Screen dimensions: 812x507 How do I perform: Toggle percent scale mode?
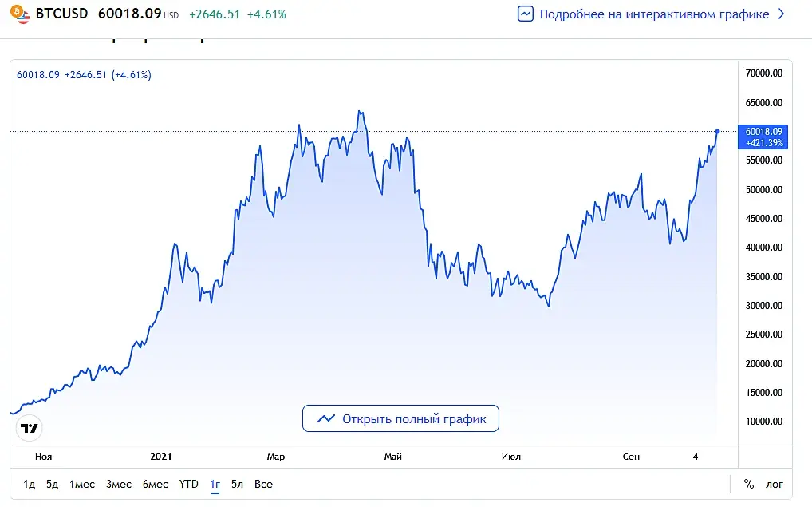[x=749, y=484]
